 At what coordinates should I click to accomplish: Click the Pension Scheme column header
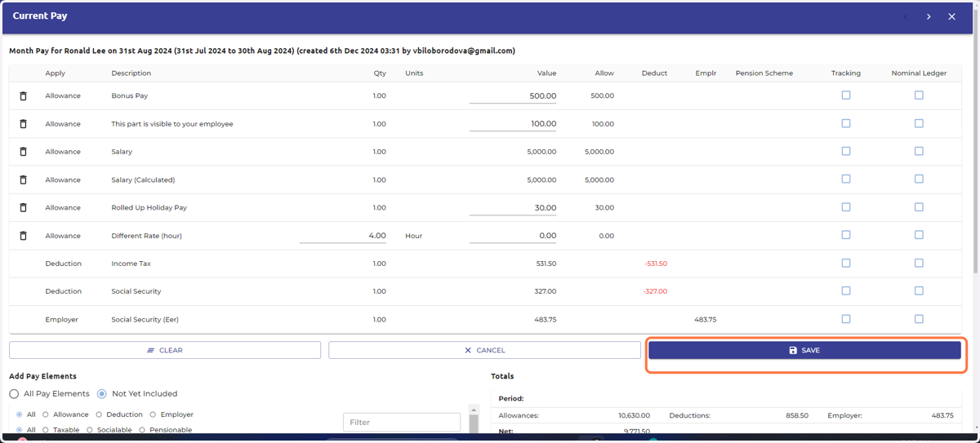click(x=764, y=73)
